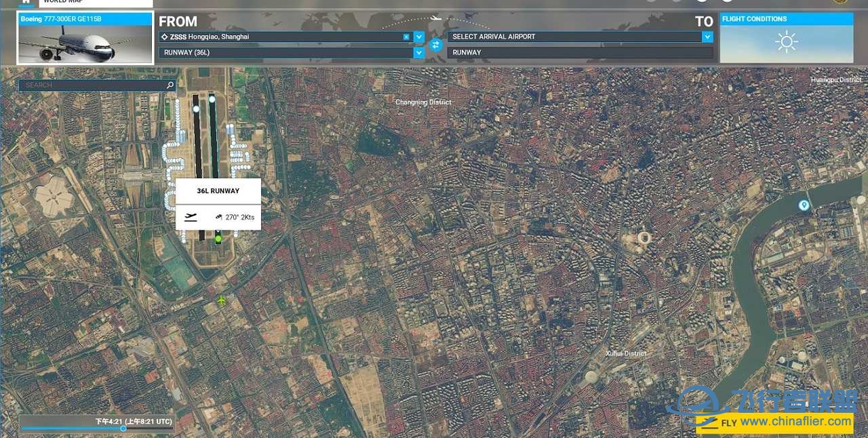Click the "Changning District" map label
Screen dimensions: 868x438
tap(423, 102)
